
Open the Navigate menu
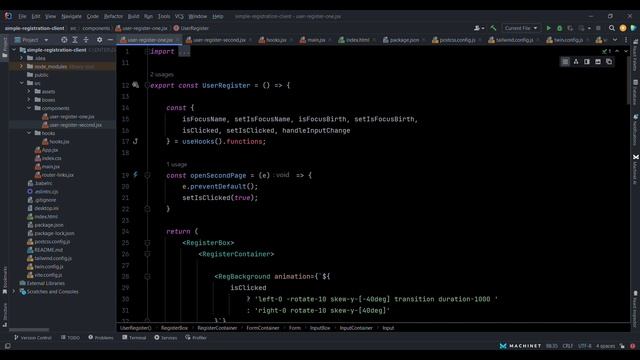[71, 16]
